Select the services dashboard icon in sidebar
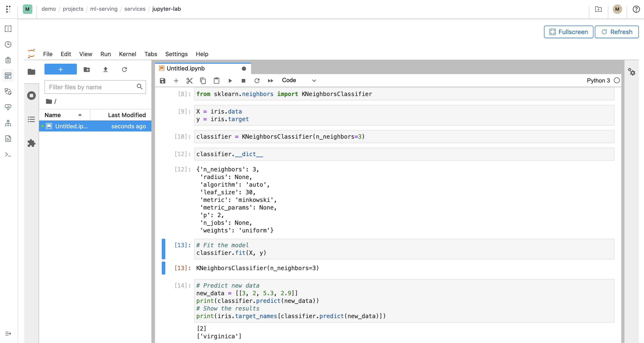 point(8,76)
